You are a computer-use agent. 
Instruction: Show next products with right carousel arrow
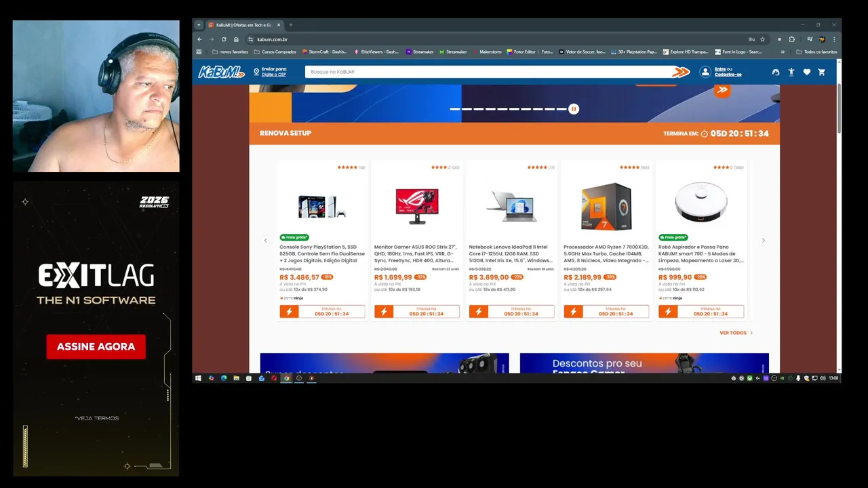[x=763, y=240]
